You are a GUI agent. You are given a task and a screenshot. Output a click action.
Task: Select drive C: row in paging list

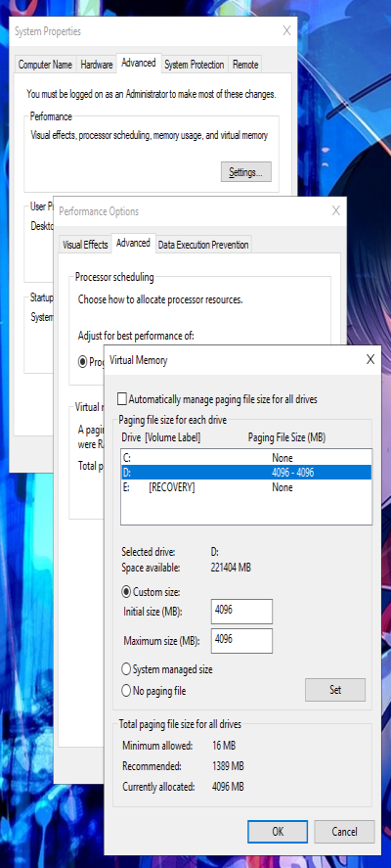tap(246, 458)
